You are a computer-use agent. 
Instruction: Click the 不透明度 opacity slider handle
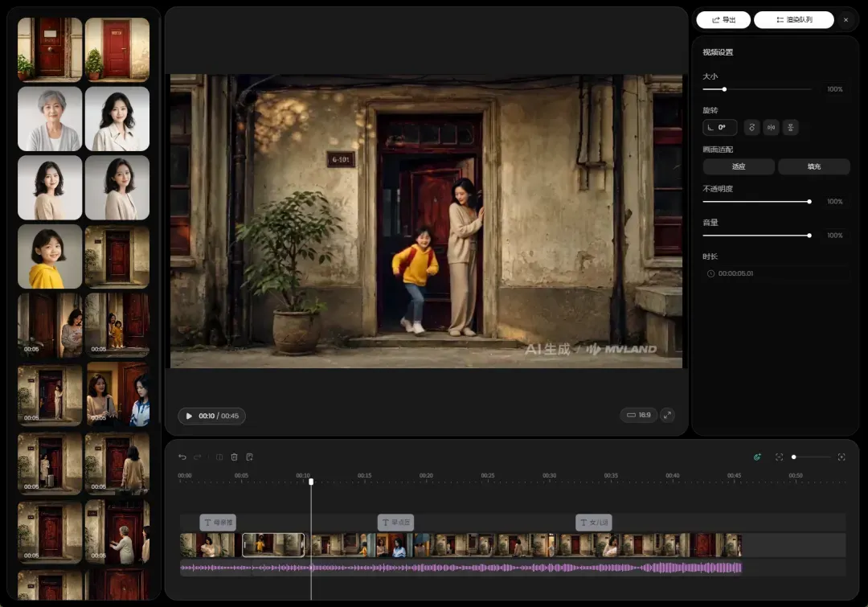[x=809, y=202]
